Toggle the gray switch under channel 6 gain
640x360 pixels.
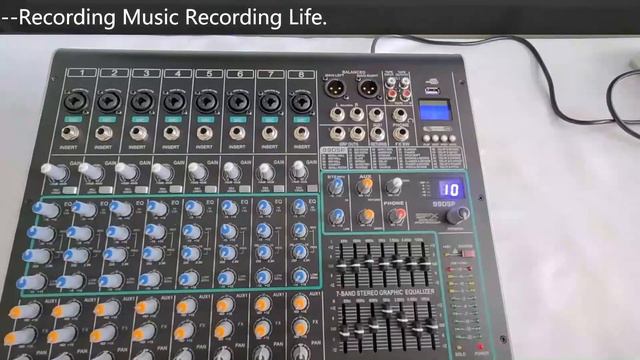244,189
